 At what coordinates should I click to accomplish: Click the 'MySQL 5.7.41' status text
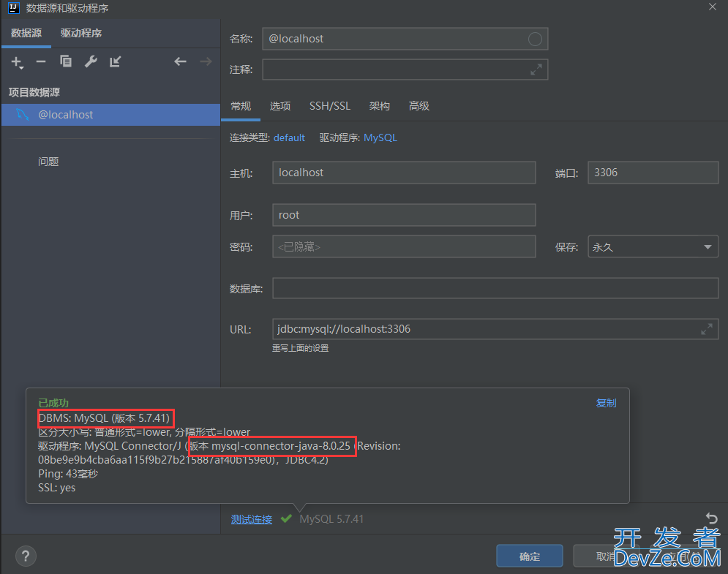pos(331,518)
